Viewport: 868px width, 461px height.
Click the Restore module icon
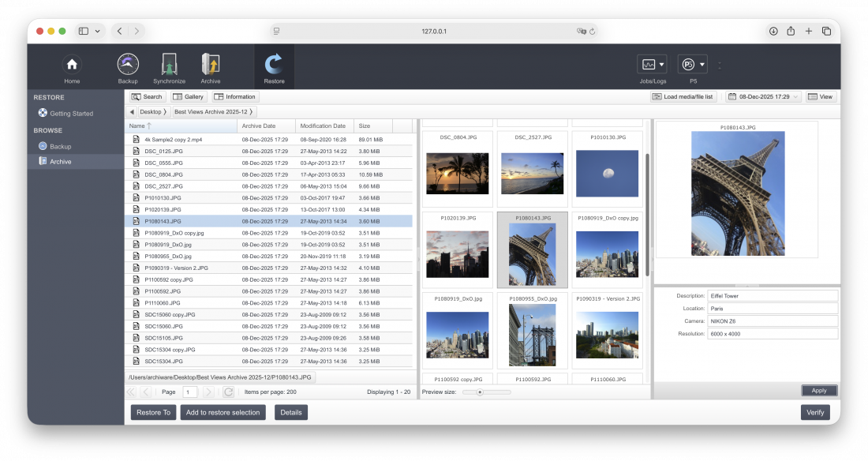click(x=274, y=65)
